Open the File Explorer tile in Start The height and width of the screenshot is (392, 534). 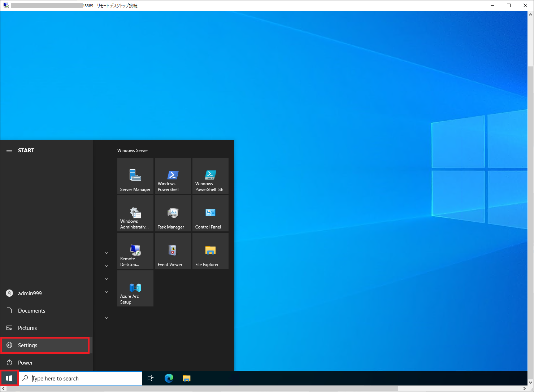(x=210, y=251)
